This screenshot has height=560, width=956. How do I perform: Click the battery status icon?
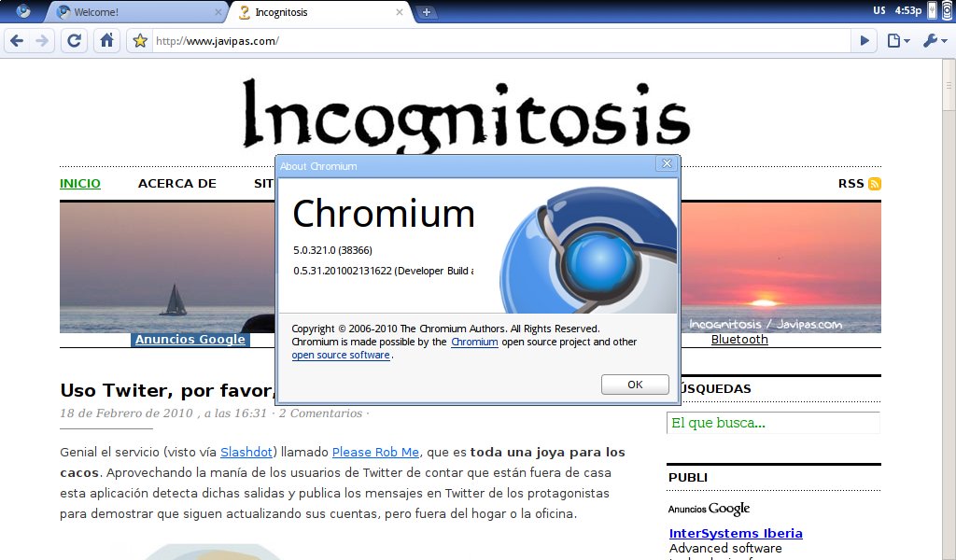tap(933, 10)
